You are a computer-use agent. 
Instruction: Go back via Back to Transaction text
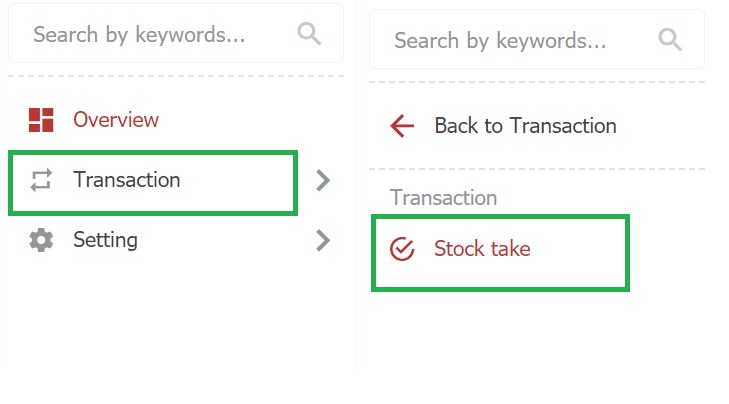[x=525, y=126]
